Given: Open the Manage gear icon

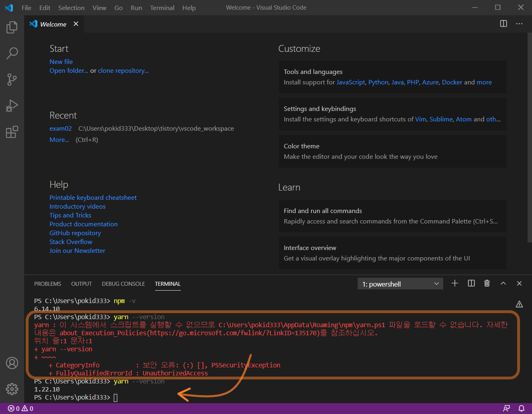Looking at the screenshot, I should [12, 389].
